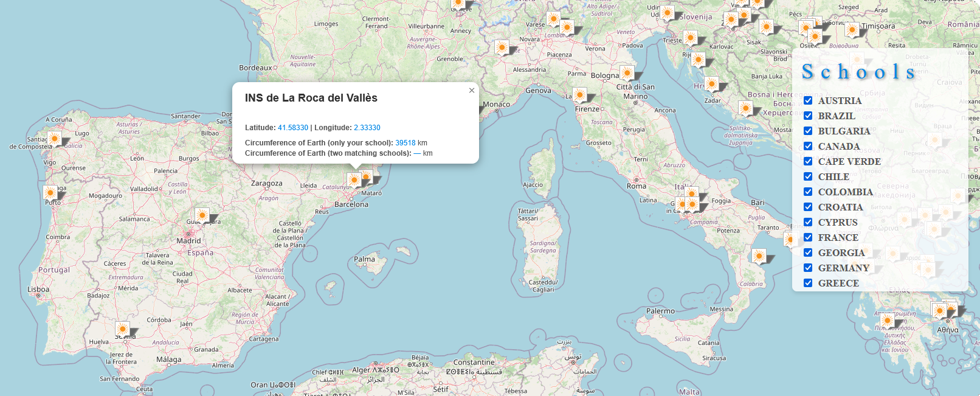The image size is (980, 396).
Task: Click the school marker near Split
Action: coord(745,109)
